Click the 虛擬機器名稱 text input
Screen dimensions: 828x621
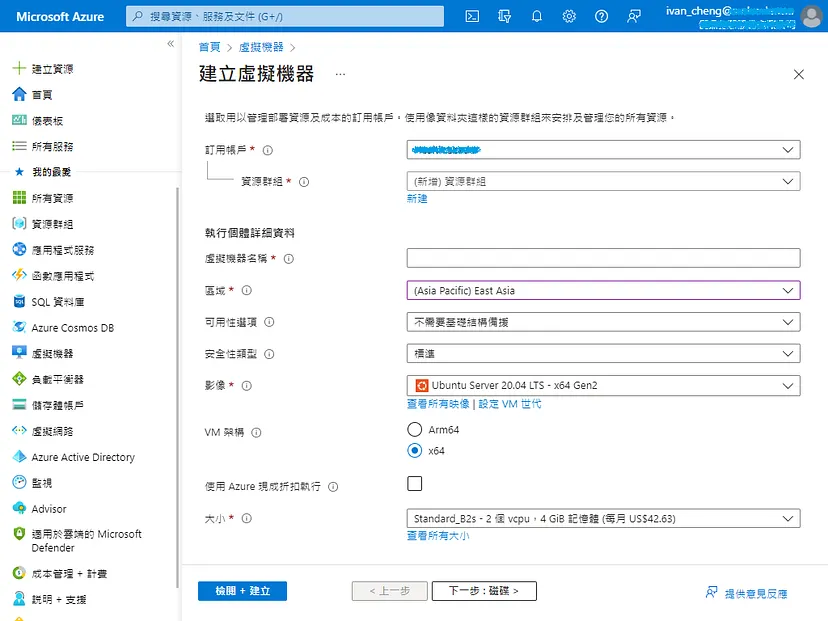[x=604, y=258]
